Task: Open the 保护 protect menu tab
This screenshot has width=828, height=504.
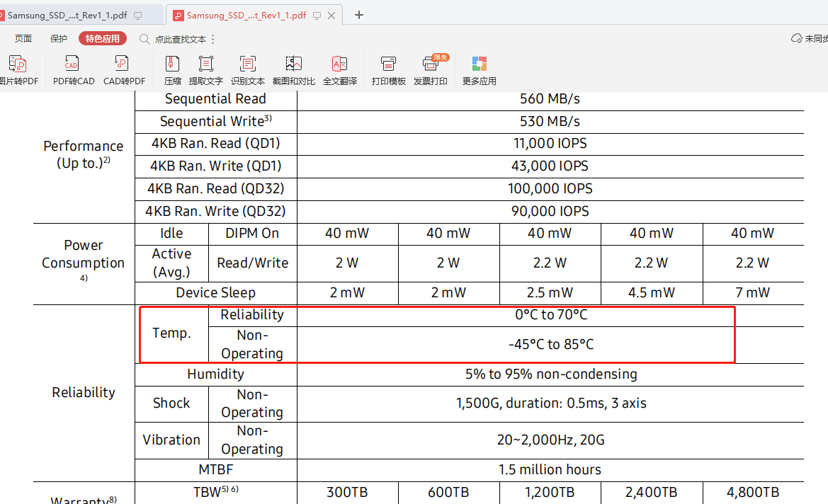Action: (59, 38)
